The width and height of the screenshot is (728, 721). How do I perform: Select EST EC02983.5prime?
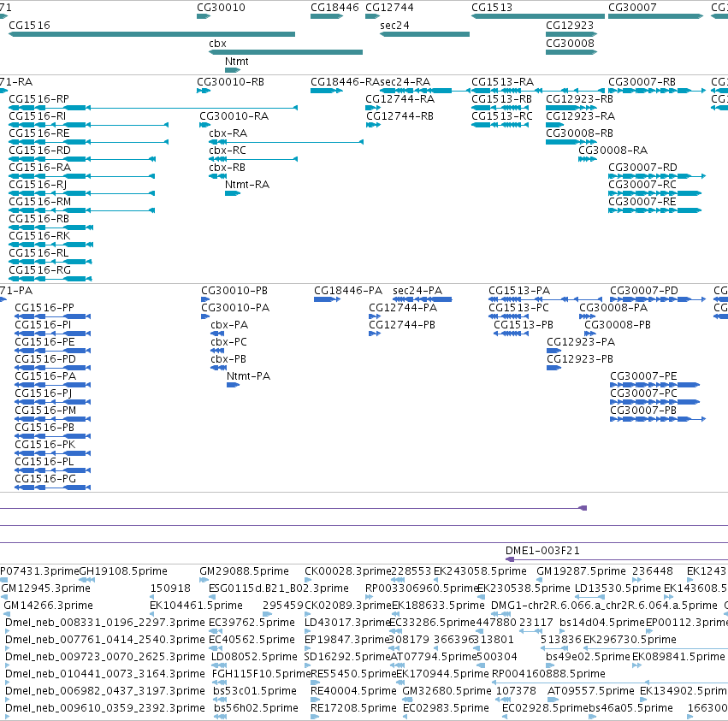click(x=405, y=717)
